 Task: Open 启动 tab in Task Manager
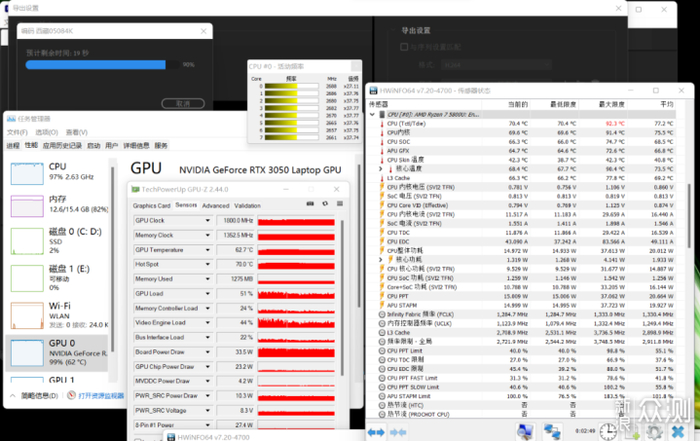[94, 146]
